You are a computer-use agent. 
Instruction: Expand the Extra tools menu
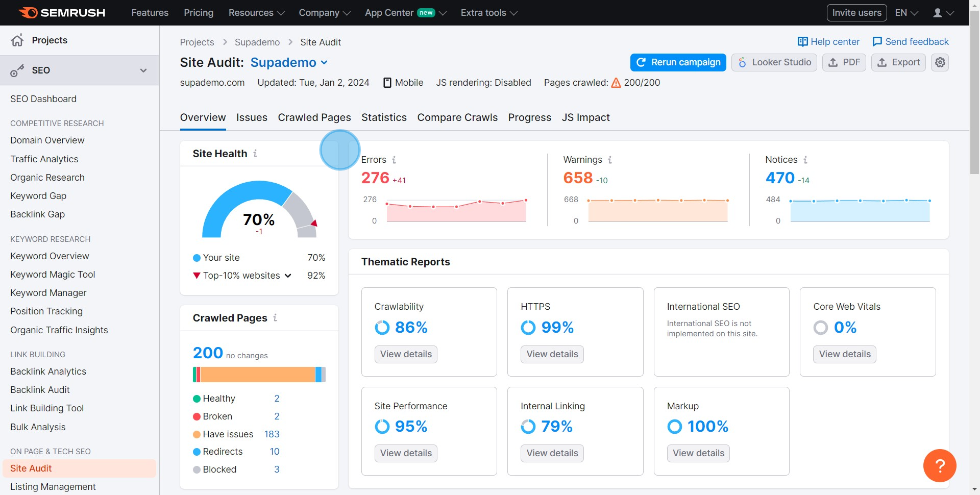489,13
